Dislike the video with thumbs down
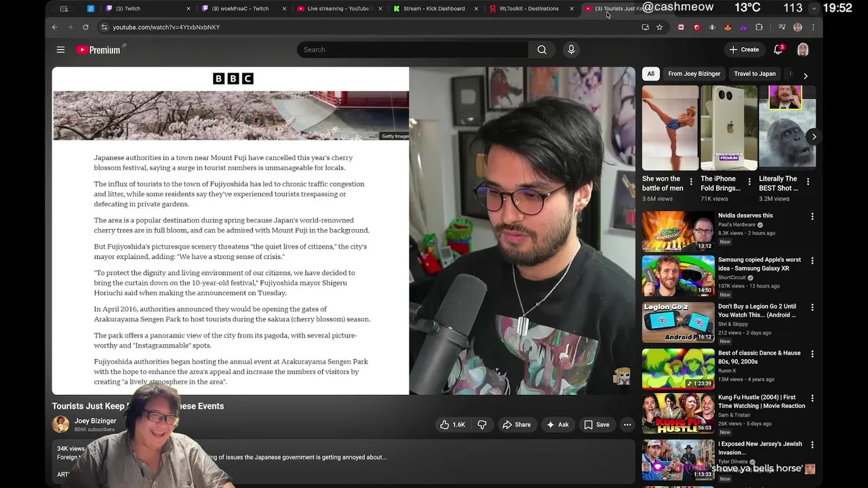The width and height of the screenshot is (868, 488). coord(482,425)
